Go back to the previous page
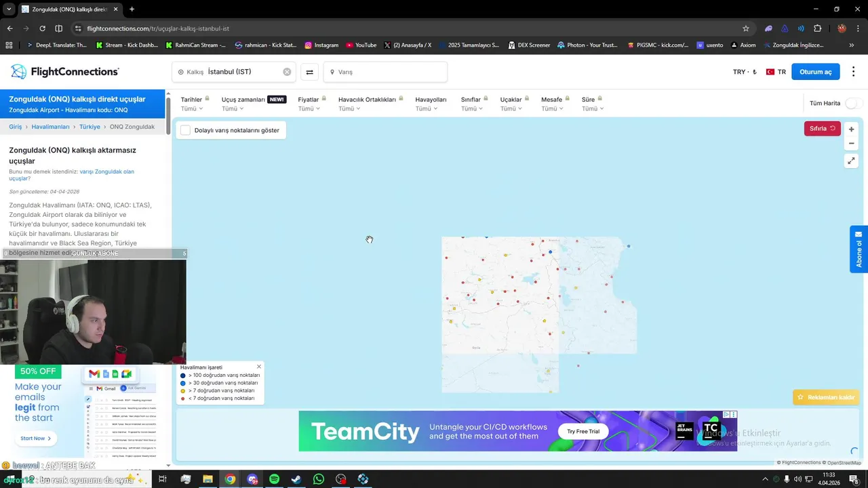Viewport: 868px width, 488px height. (x=9, y=28)
